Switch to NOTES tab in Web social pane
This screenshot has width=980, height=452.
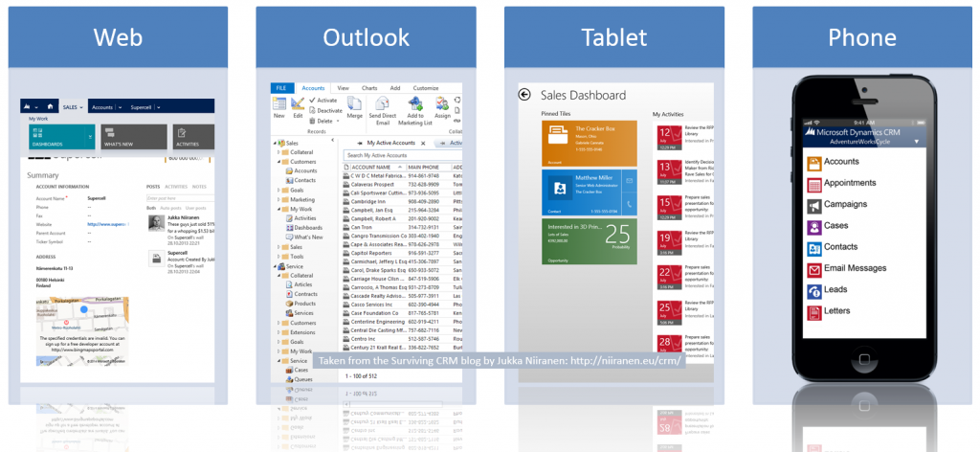[199, 187]
